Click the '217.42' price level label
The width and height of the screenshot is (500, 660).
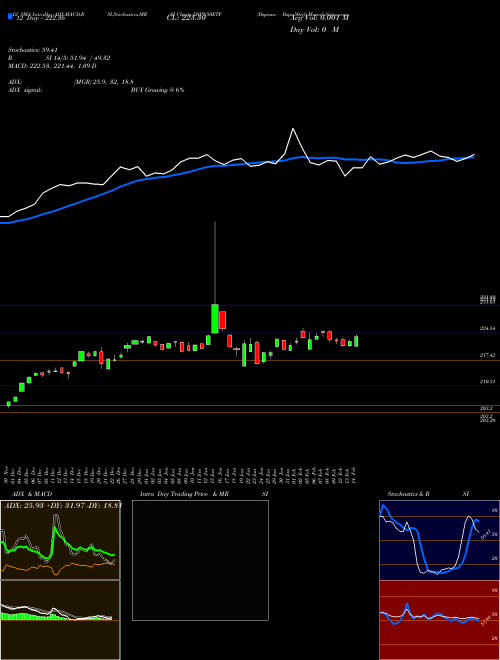click(x=487, y=356)
